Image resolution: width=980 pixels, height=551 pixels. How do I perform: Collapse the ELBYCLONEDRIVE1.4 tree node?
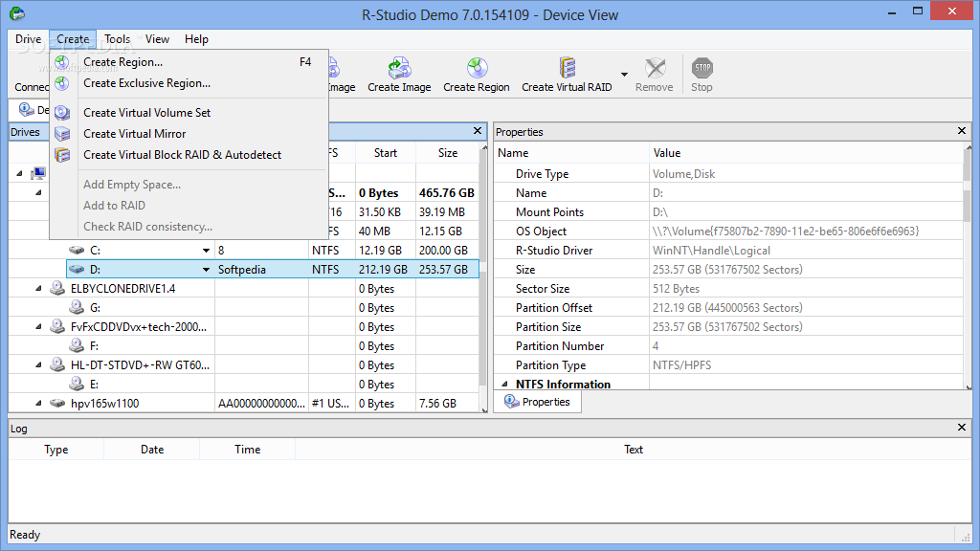coord(38,289)
